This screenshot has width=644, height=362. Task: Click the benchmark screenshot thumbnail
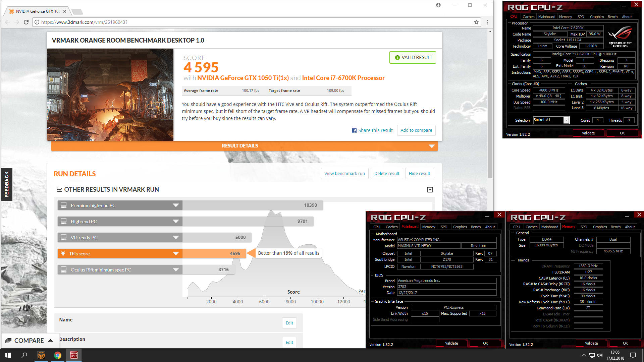110,95
